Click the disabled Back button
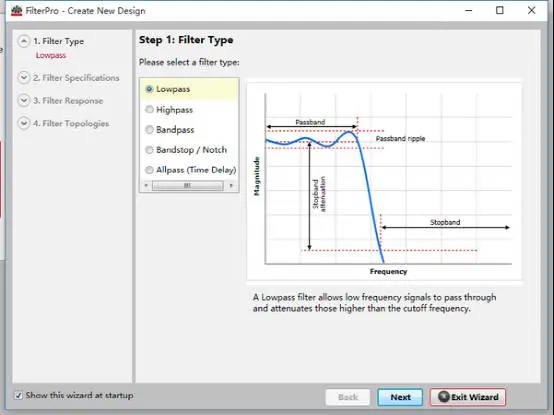 348,397
